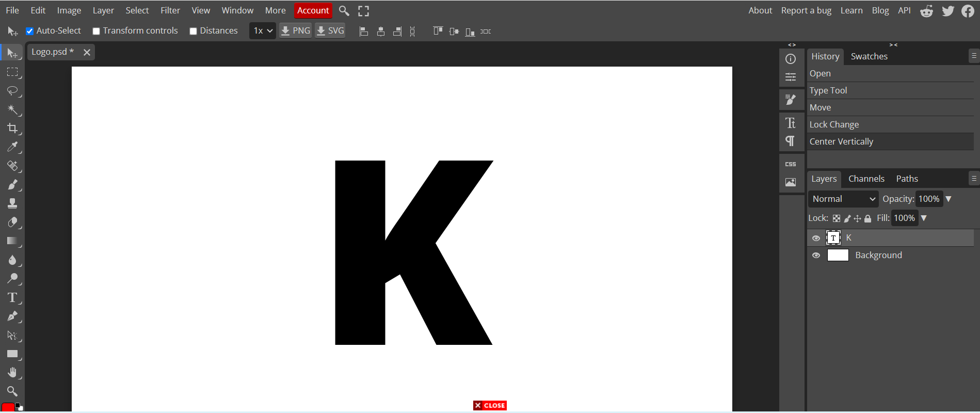Select the Dodge tool
This screenshot has width=980, height=413.
(x=12, y=279)
